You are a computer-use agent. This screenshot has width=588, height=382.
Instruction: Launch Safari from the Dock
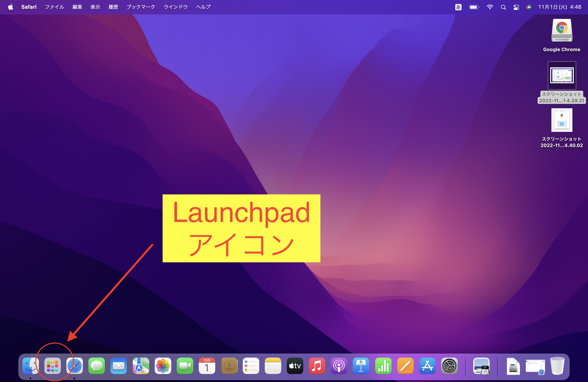[x=74, y=366]
